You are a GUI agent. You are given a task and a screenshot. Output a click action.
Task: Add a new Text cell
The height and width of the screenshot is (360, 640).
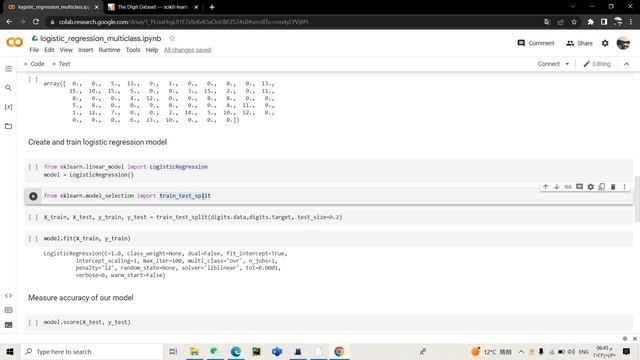61,64
